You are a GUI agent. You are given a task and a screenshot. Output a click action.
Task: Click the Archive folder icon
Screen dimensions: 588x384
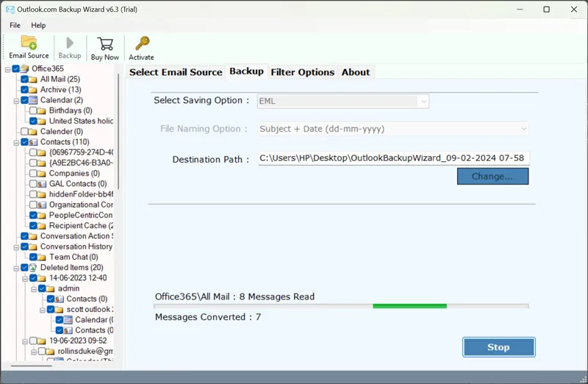point(33,90)
